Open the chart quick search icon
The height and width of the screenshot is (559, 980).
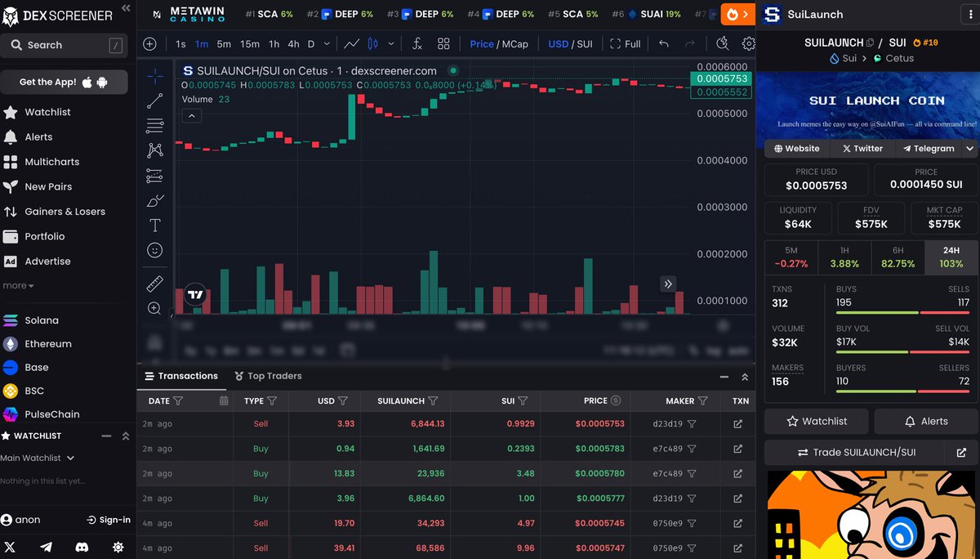point(722,44)
